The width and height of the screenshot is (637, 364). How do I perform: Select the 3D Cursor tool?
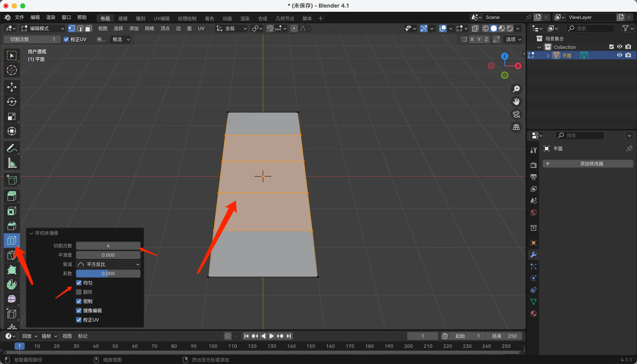[x=12, y=70]
